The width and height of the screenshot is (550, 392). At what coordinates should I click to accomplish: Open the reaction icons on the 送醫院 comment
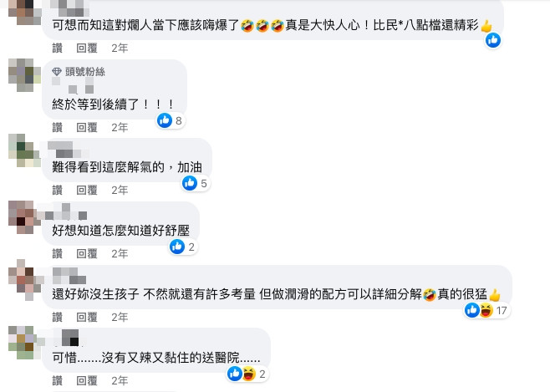click(242, 374)
